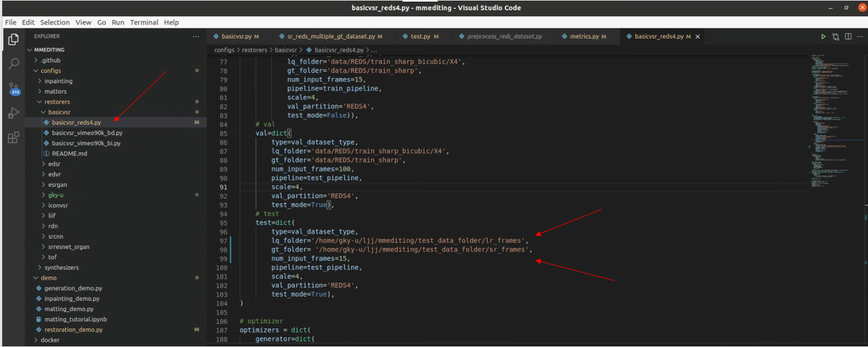This screenshot has height=347, width=868.
Task: Expand the inpainting folder
Action: pos(40,81)
